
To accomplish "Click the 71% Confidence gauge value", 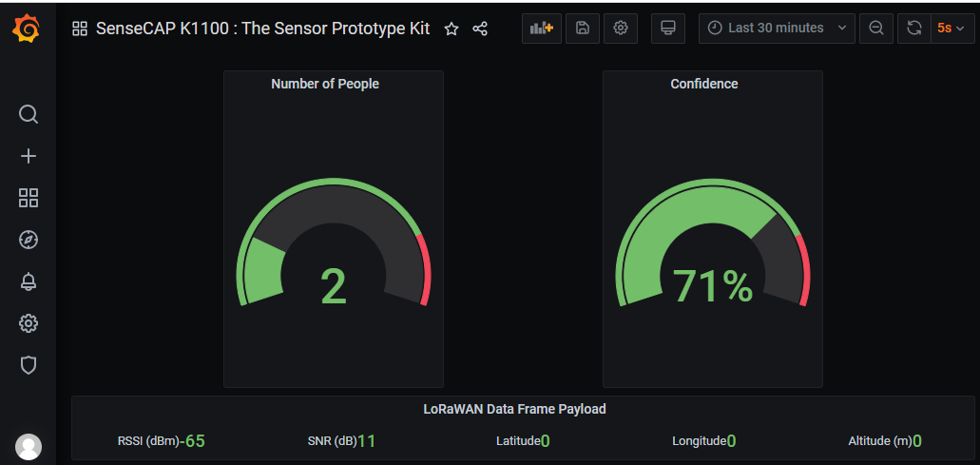I will coord(713,286).
